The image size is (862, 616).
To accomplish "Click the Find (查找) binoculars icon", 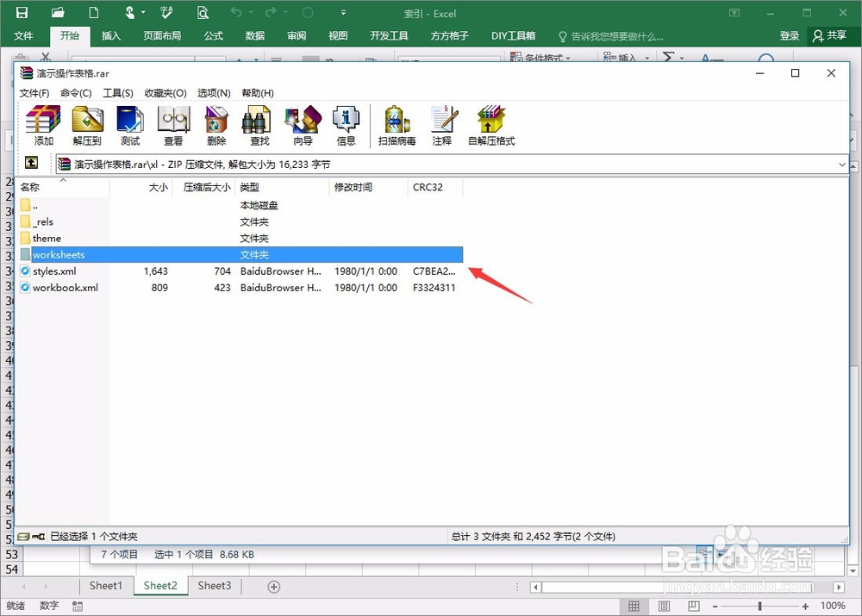I will click(x=259, y=126).
